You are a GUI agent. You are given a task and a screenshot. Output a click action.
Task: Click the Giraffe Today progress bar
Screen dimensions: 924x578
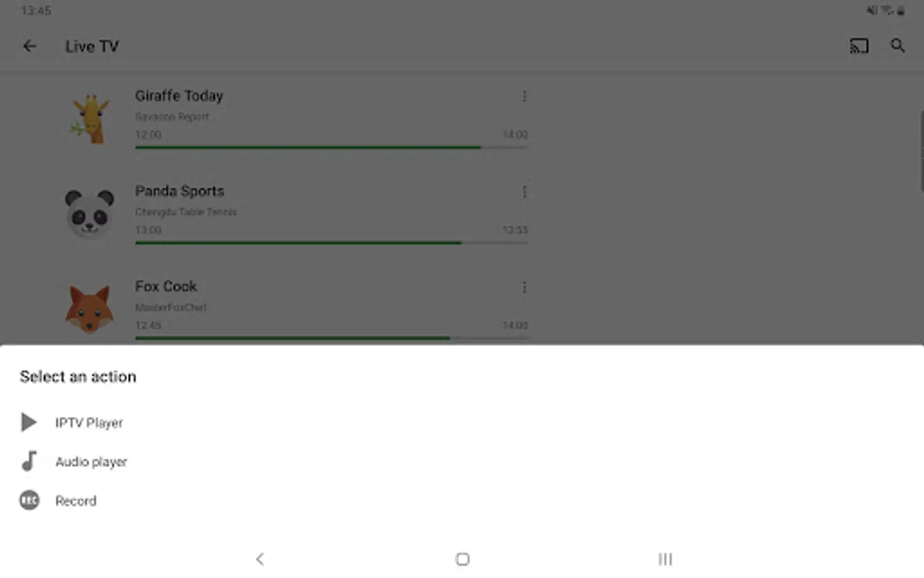(331, 148)
